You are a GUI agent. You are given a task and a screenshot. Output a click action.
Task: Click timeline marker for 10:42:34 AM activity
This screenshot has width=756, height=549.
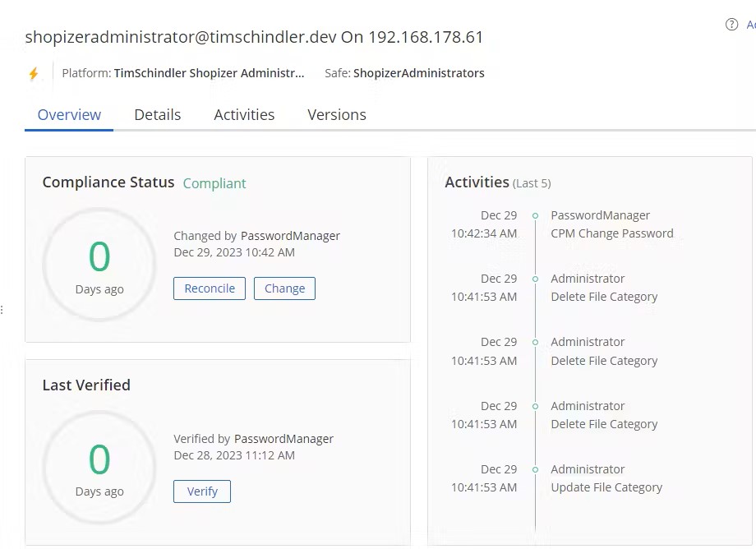(x=535, y=215)
